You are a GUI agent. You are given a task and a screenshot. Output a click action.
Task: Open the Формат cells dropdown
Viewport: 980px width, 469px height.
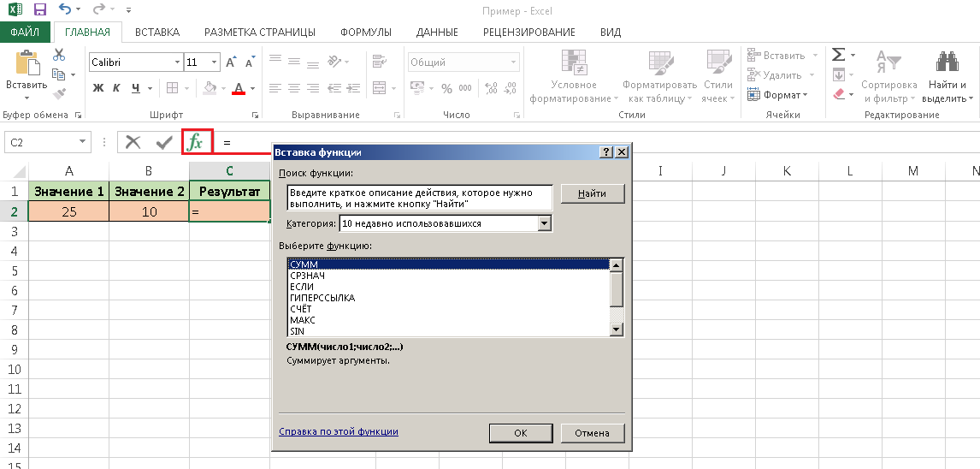click(x=778, y=95)
